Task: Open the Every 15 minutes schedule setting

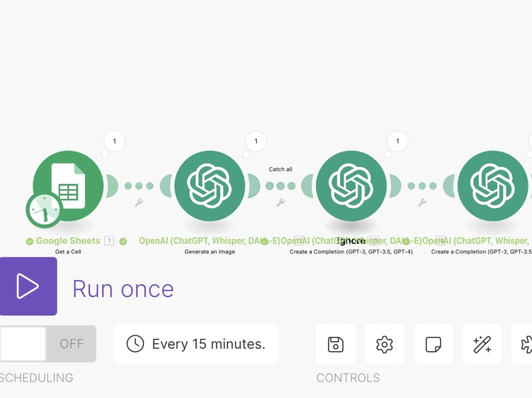Action: click(x=196, y=344)
